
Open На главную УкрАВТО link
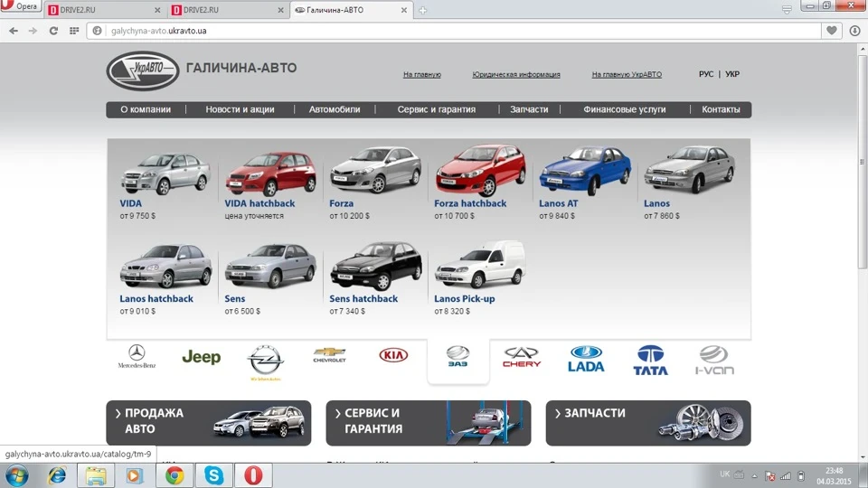pos(627,74)
